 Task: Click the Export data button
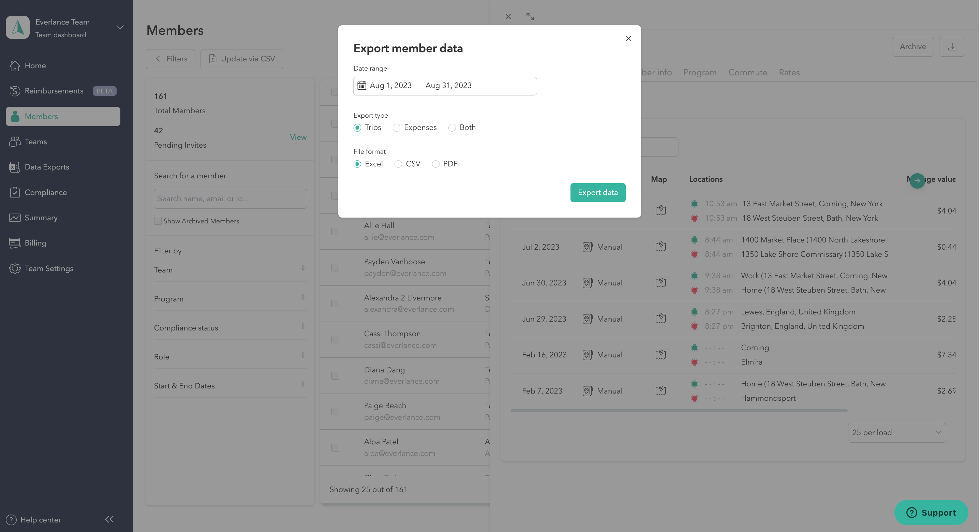597,193
